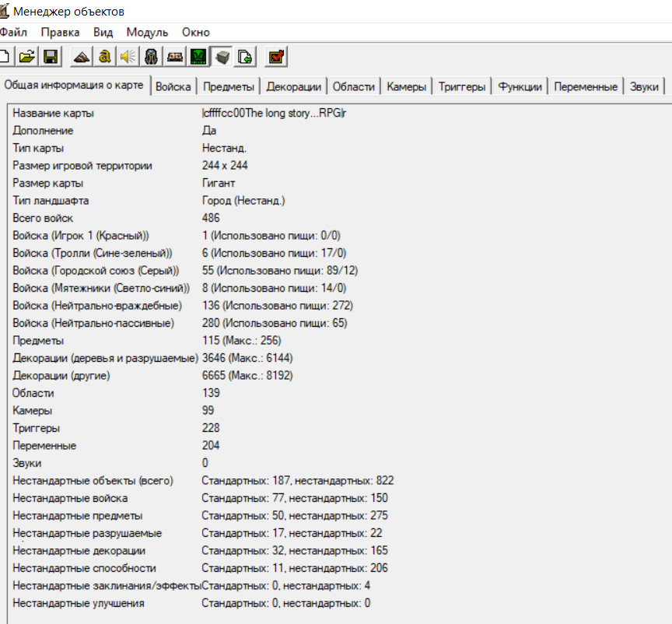Open the Модуль menu
The width and height of the screenshot is (672, 624).
(x=147, y=32)
